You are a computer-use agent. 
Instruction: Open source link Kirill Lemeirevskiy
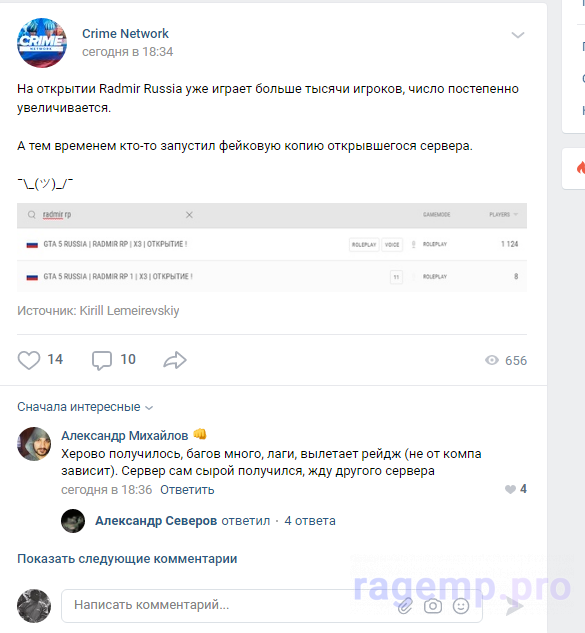[129, 311]
